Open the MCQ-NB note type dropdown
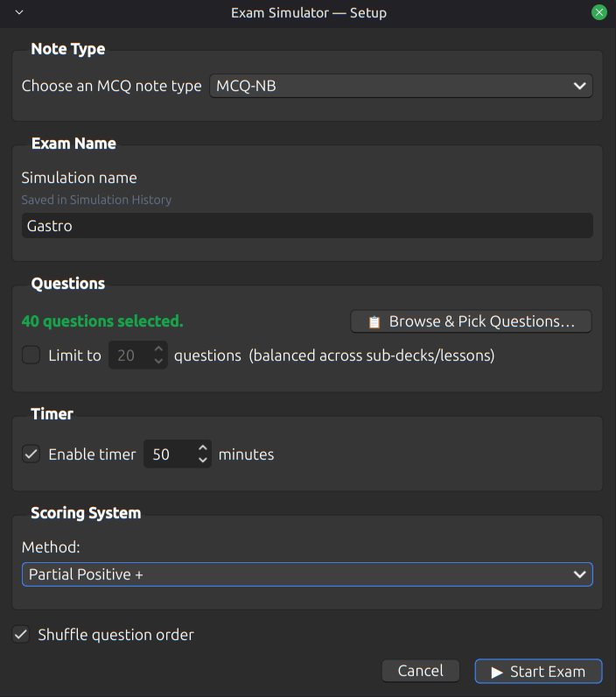616x697 pixels. [401, 86]
